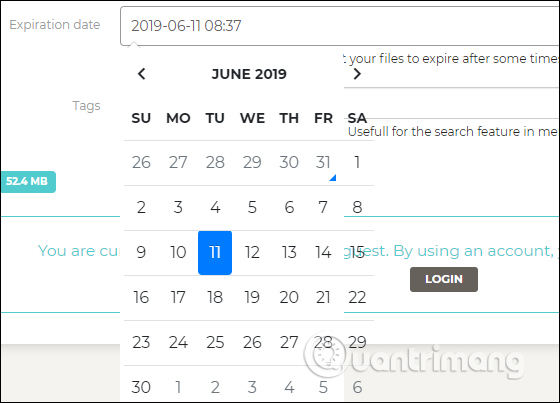Choose July 4 in last row

point(289,387)
